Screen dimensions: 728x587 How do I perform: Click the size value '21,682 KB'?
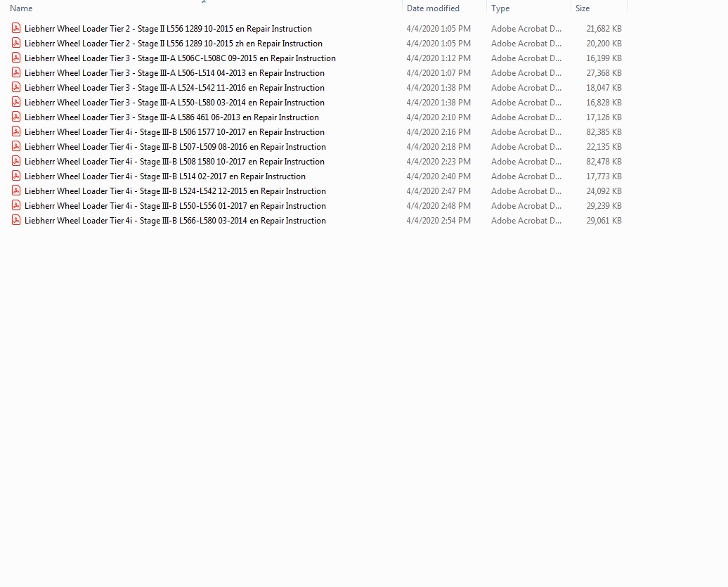coord(604,29)
